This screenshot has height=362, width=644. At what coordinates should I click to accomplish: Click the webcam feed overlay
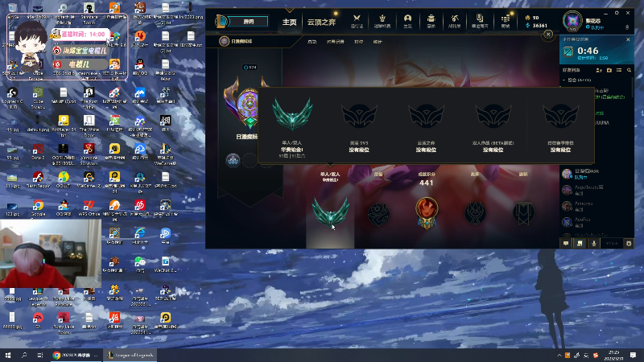point(51,253)
